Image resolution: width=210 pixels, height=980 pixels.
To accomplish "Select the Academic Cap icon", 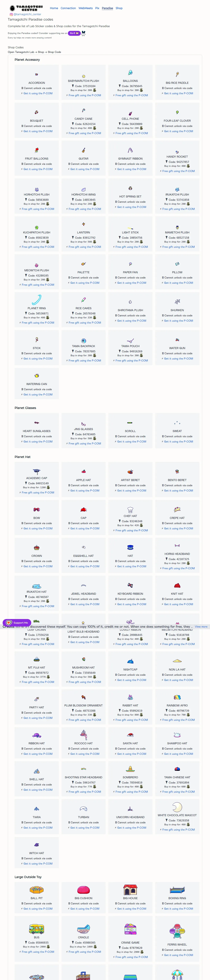I will pyautogui.click(x=37, y=471).
